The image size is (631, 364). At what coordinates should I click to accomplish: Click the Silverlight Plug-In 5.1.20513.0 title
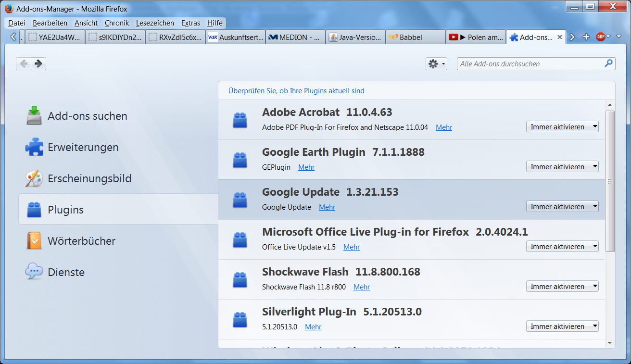(342, 312)
